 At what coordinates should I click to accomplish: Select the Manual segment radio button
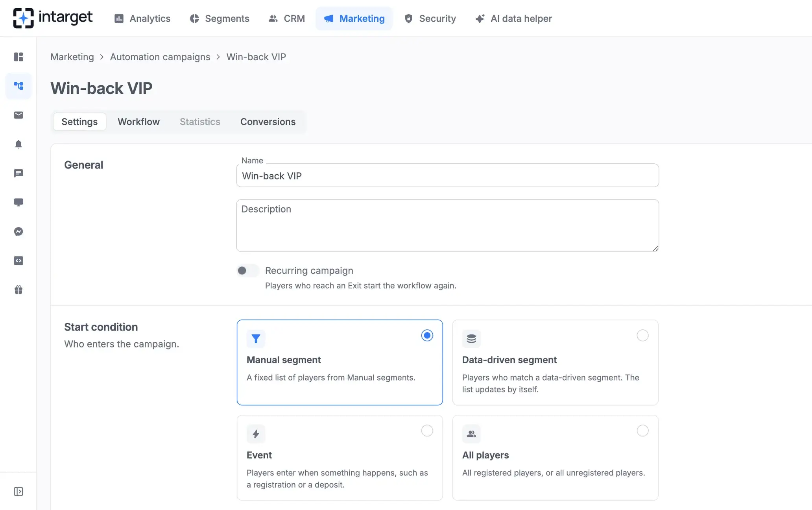click(427, 335)
